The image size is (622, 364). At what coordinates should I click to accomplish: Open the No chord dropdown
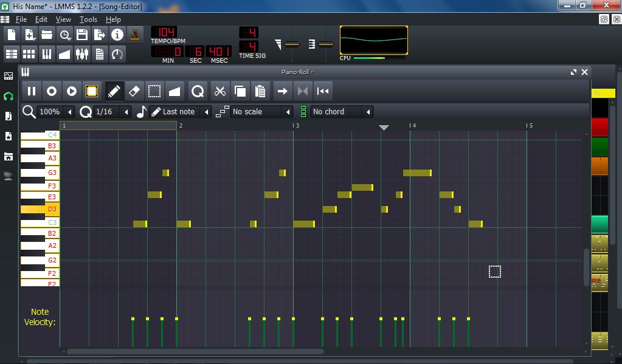tap(342, 112)
